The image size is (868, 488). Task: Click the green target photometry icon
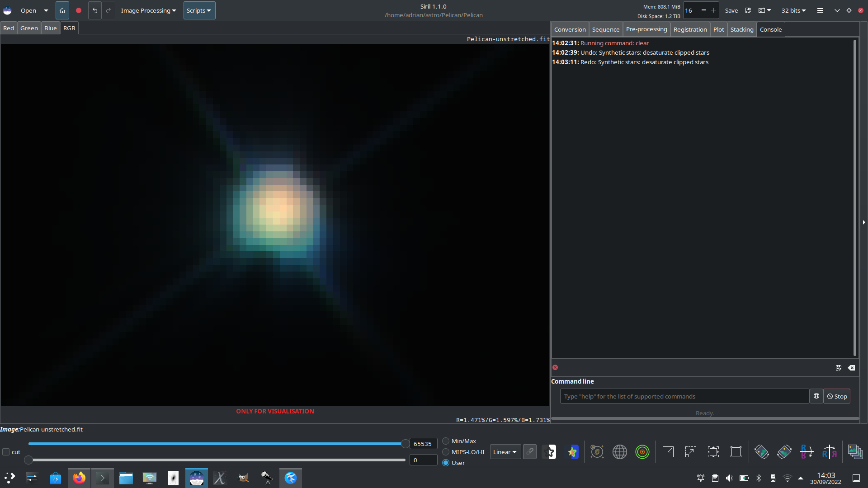[642, 452]
